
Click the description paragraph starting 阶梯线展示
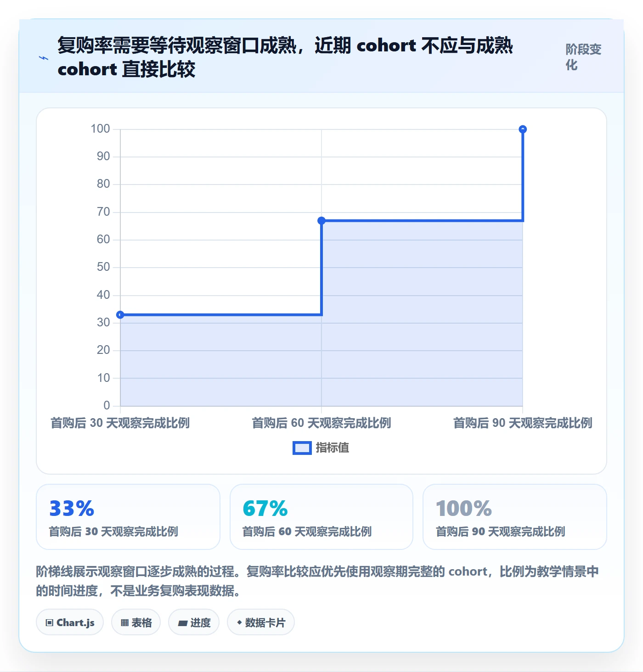(317, 581)
